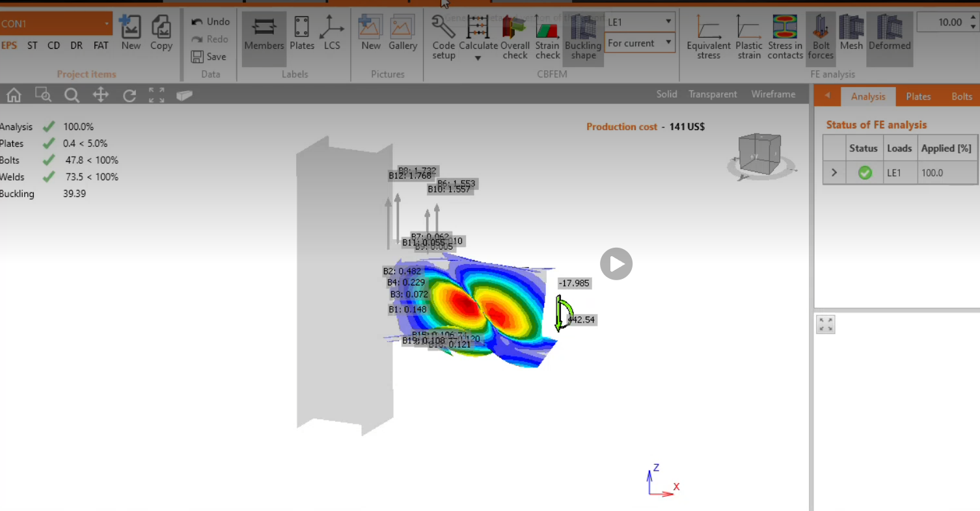Fit model to view
Image resolution: width=980 pixels, height=511 pixels.
point(157,96)
